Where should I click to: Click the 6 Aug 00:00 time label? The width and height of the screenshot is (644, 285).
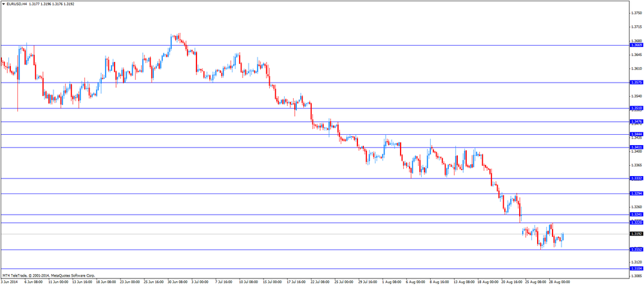tap(416, 282)
